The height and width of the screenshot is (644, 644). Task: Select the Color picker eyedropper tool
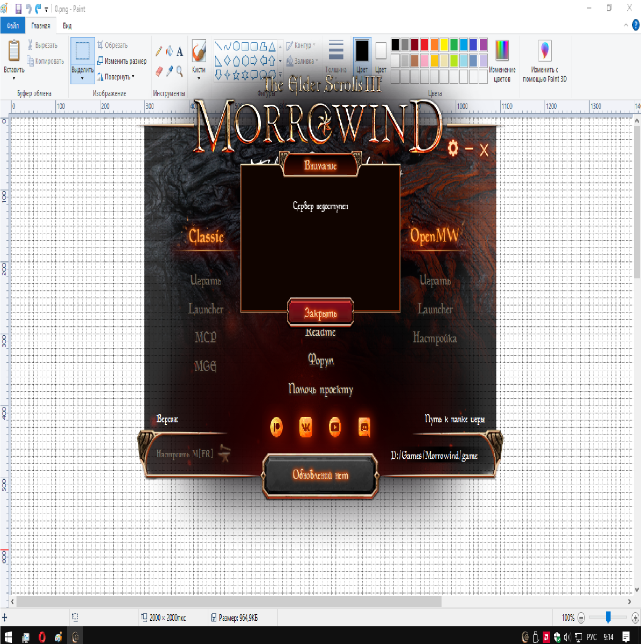click(x=169, y=71)
